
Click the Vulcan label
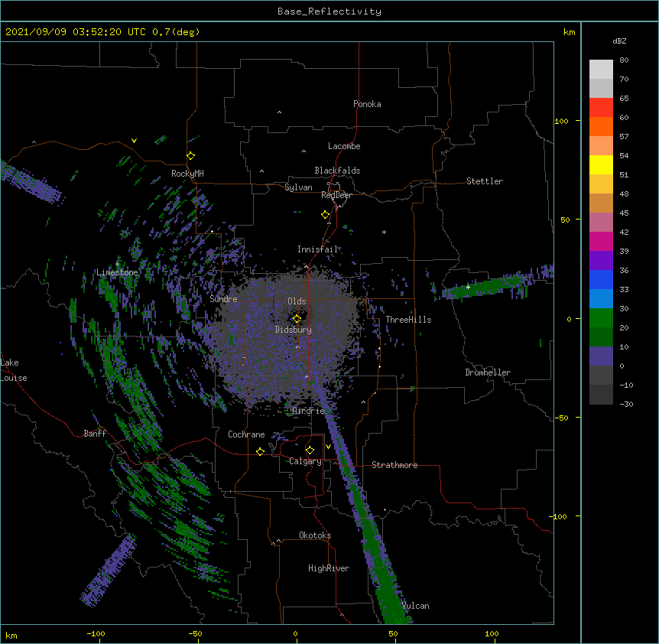click(x=415, y=606)
